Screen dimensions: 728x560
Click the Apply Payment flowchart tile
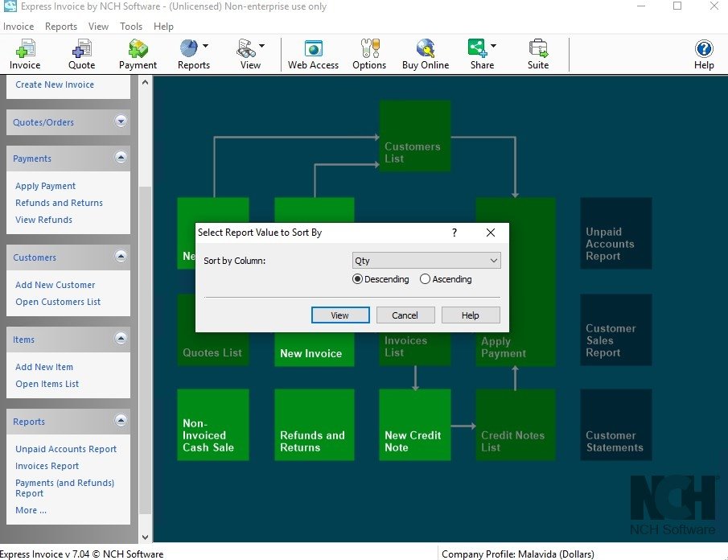click(532, 348)
